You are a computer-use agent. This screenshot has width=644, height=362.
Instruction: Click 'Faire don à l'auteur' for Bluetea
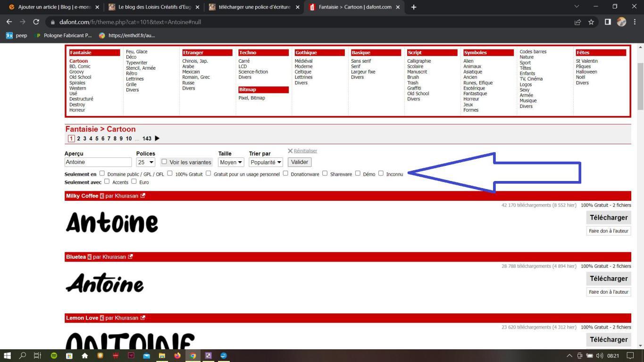pyautogui.click(x=609, y=292)
